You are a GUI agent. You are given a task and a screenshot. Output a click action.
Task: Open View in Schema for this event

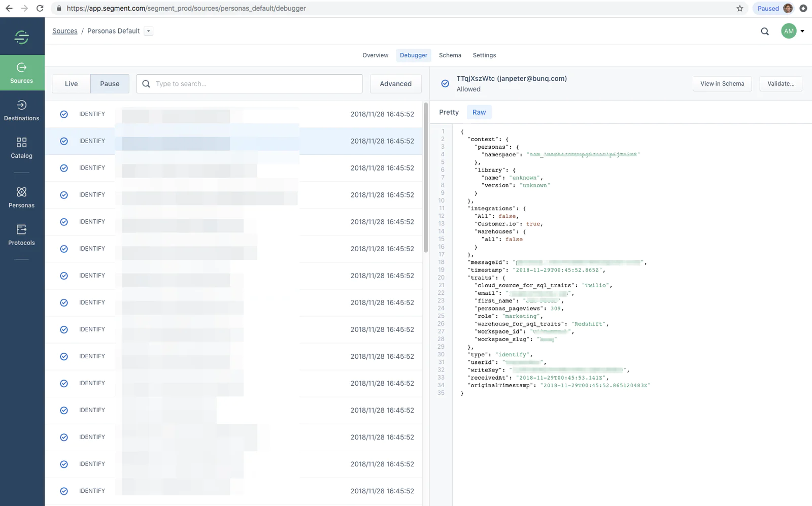722,84
